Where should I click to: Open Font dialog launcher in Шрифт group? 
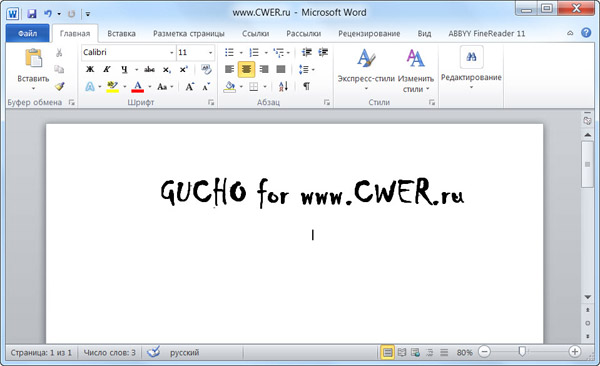click(211, 102)
